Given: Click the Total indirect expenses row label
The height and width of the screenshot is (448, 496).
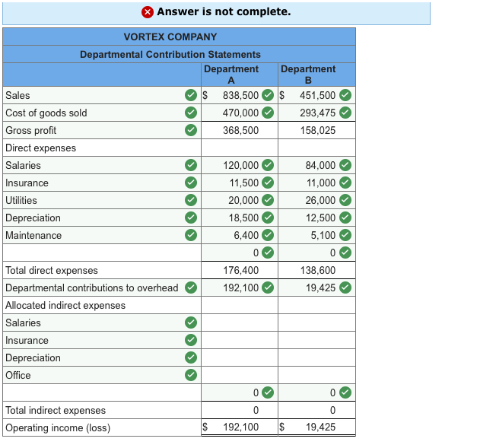Looking at the screenshot, I should pyautogui.click(x=56, y=411).
